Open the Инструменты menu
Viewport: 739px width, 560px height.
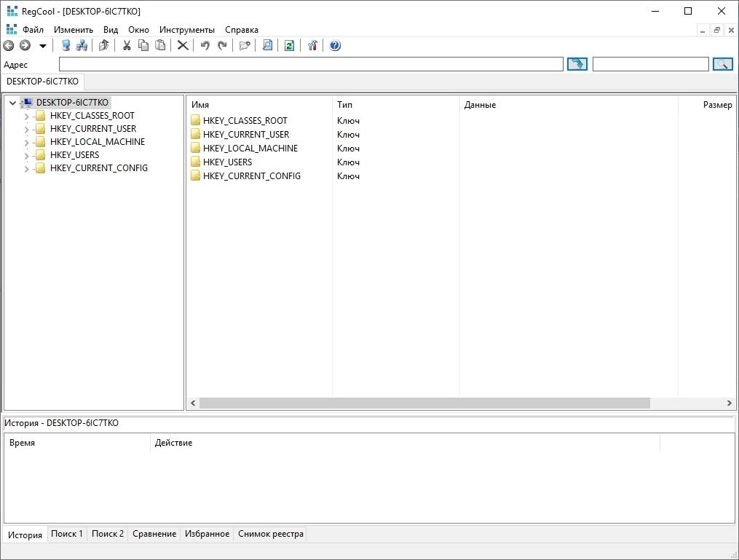(186, 30)
